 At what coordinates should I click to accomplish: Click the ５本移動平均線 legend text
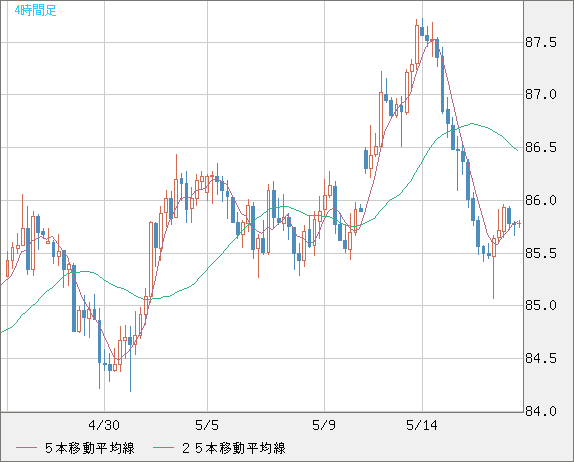90,448
